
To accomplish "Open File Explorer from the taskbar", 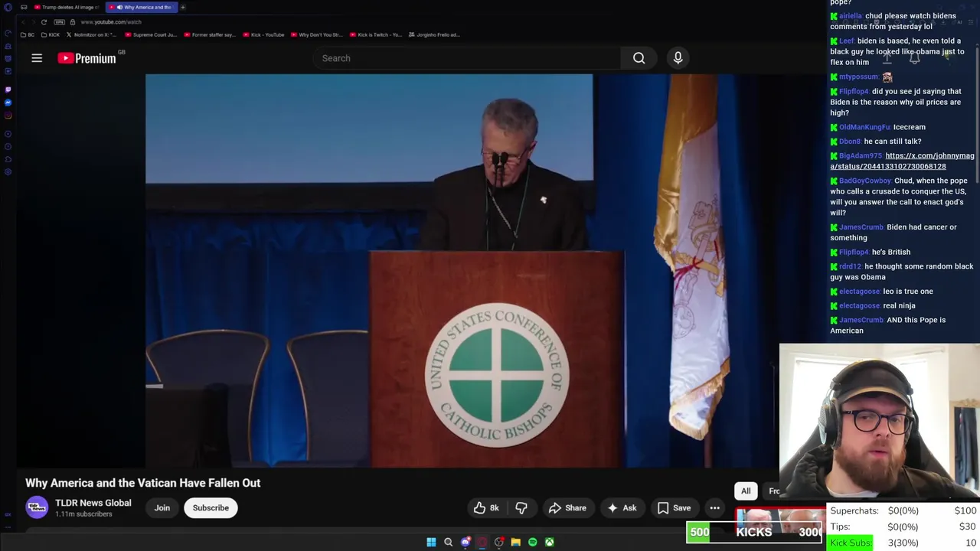I will (515, 543).
